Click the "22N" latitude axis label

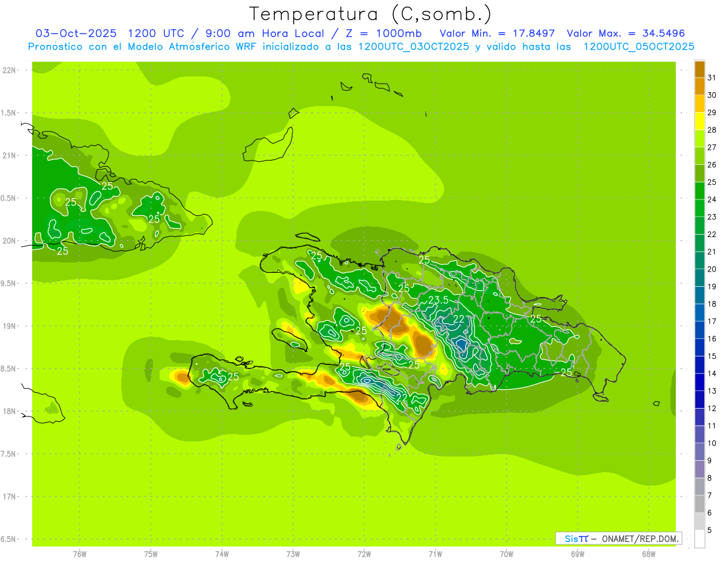(9, 70)
